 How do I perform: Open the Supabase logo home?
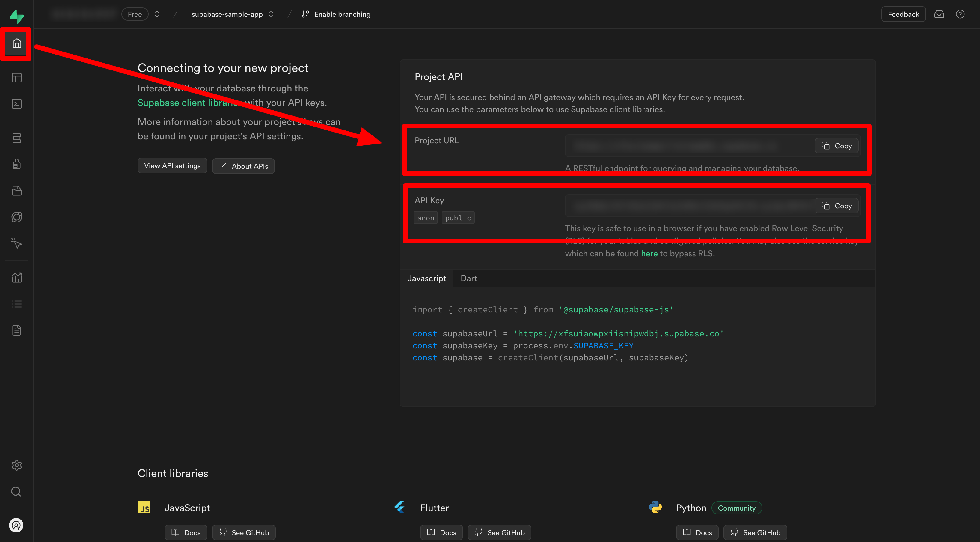(x=16, y=16)
